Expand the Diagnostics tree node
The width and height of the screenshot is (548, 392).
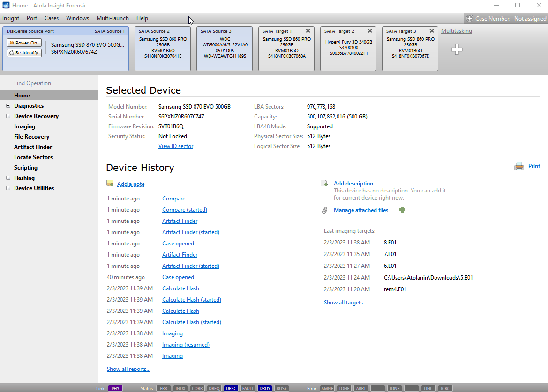pos(8,105)
